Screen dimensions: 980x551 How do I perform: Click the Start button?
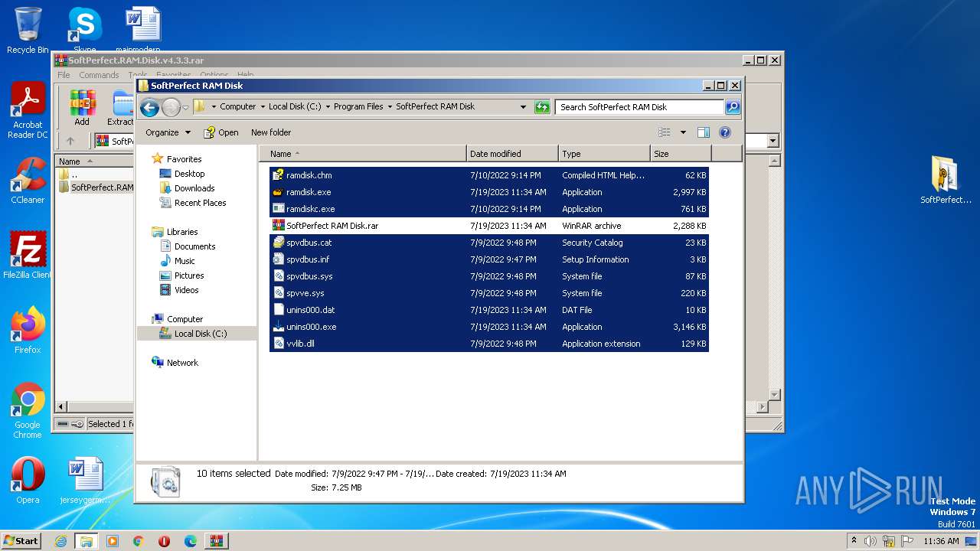[21, 540]
